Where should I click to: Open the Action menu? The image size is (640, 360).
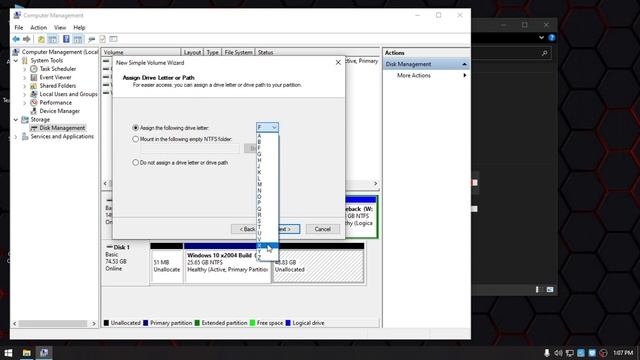(x=38, y=27)
